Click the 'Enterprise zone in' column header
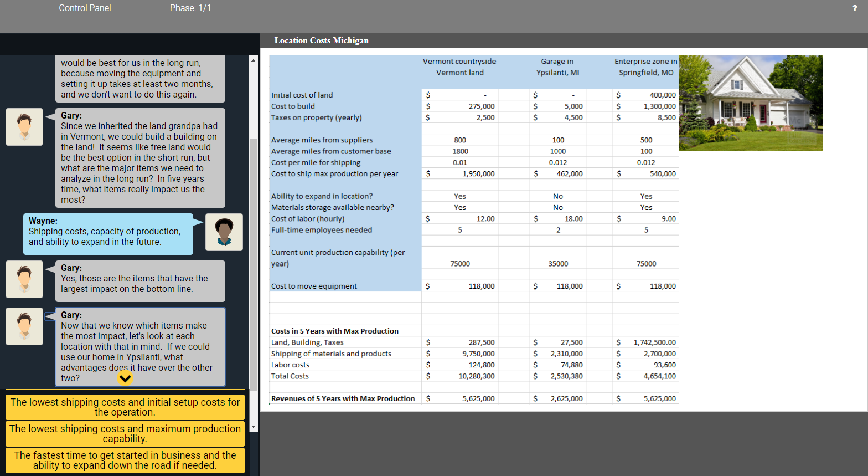Viewport: 868px width, 476px height. pyautogui.click(x=645, y=62)
